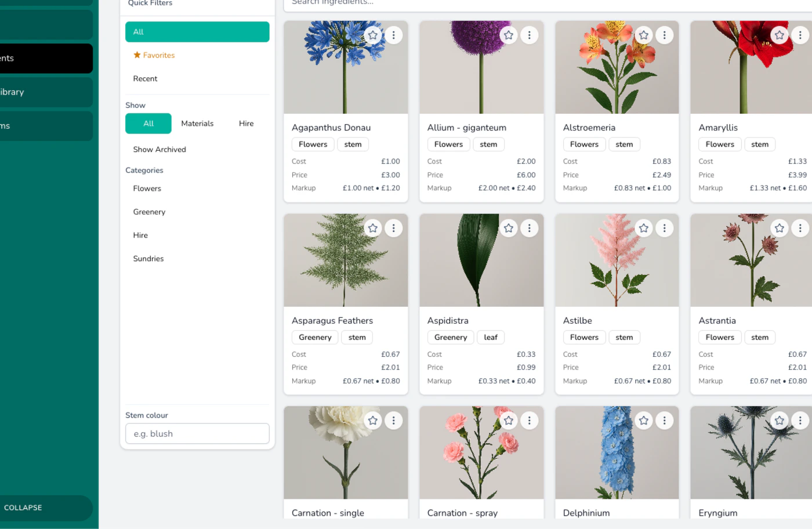Click leaf tag on Aspidistra card
The height and width of the screenshot is (529, 812).
[491, 338]
